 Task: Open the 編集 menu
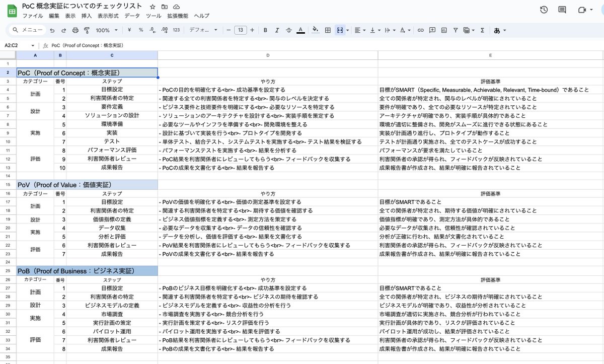(54, 16)
